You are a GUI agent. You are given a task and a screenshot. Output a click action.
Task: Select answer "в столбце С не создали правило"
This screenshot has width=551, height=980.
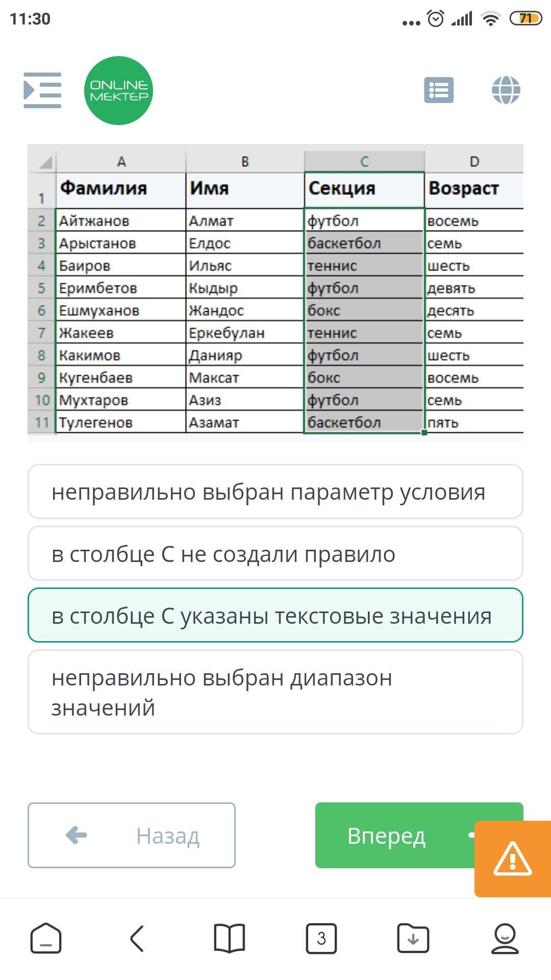pyautogui.click(x=275, y=553)
